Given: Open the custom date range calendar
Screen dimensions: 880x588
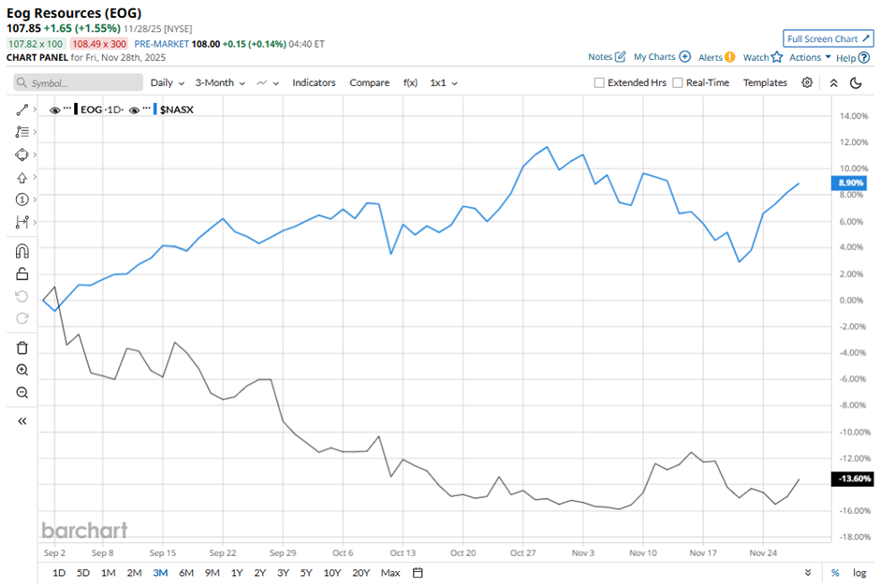Looking at the screenshot, I should pos(418,573).
